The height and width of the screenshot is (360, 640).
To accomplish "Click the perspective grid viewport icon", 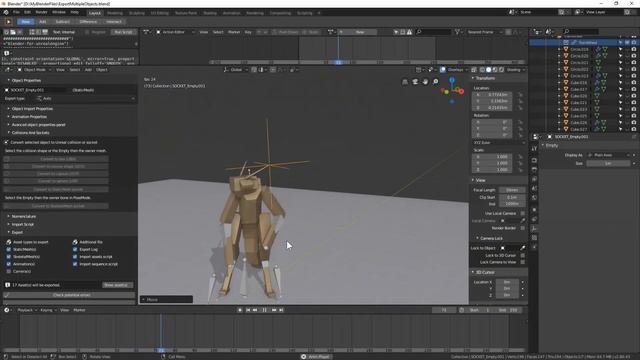I will pos(405,82).
